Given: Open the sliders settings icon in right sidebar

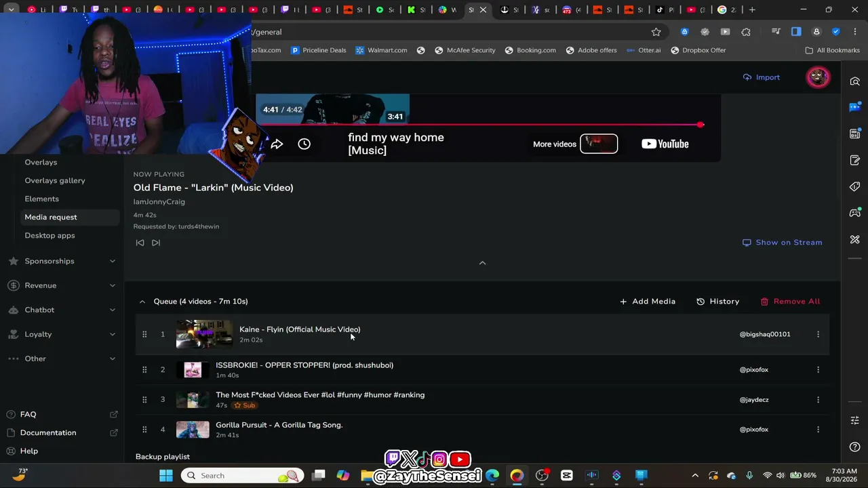Looking at the screenshot, I should tap(855, 421).
